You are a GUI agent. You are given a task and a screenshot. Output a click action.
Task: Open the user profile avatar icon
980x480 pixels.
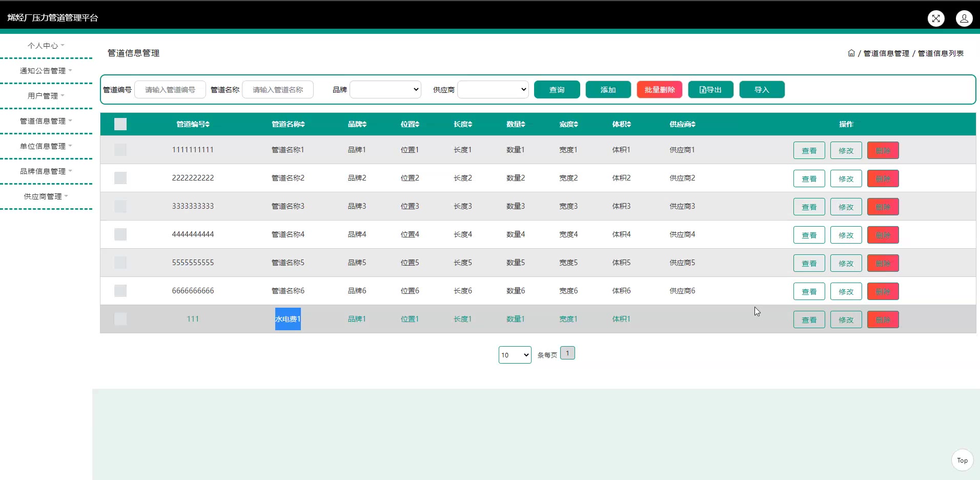click(964, 18)
